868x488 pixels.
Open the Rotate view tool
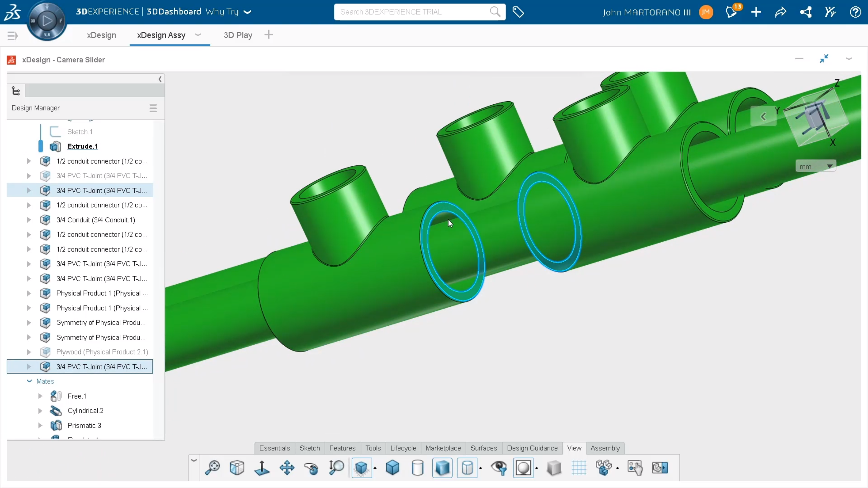tap(311, 468)
